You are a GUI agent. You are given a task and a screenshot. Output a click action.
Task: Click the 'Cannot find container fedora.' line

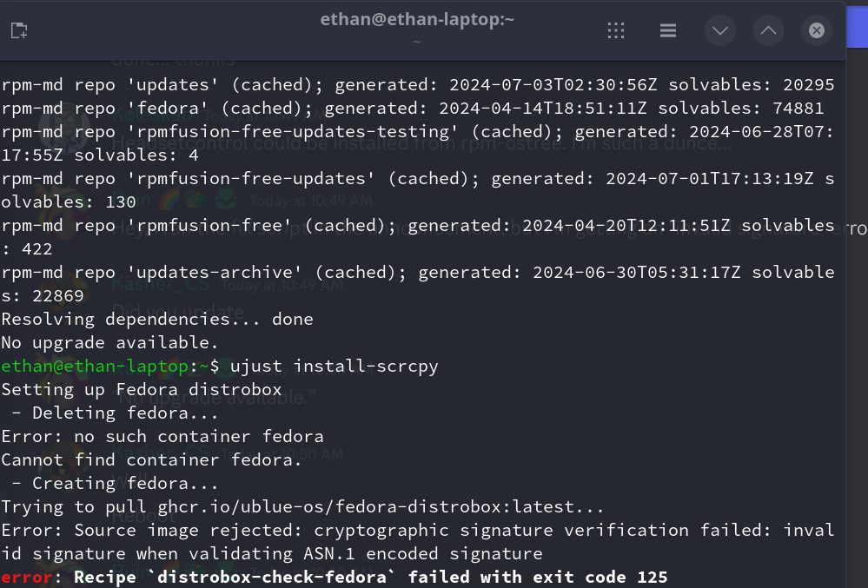tap(151, 459)
